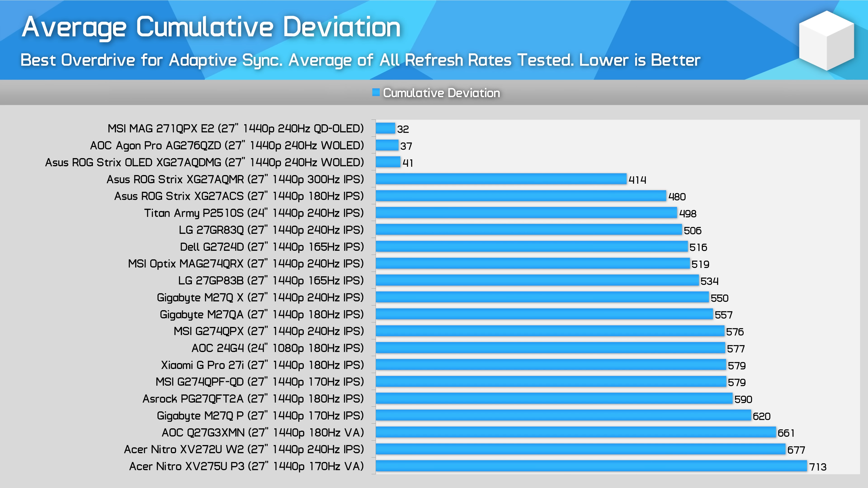868x488 pixels.
Task: Click the MSI MAG 271QPX E2 bar
Action: pos(385,128)
